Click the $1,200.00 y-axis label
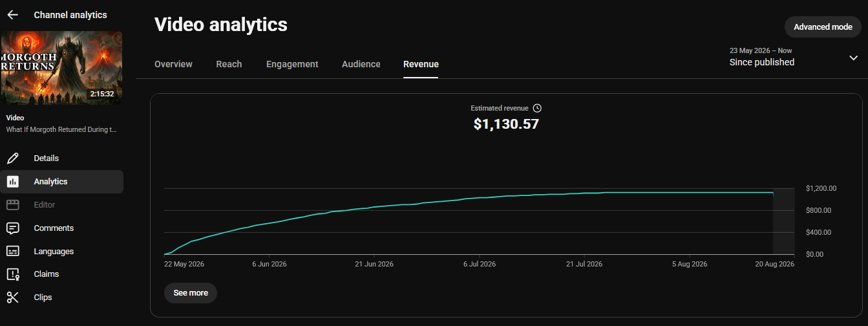 [x=821, y=188]
